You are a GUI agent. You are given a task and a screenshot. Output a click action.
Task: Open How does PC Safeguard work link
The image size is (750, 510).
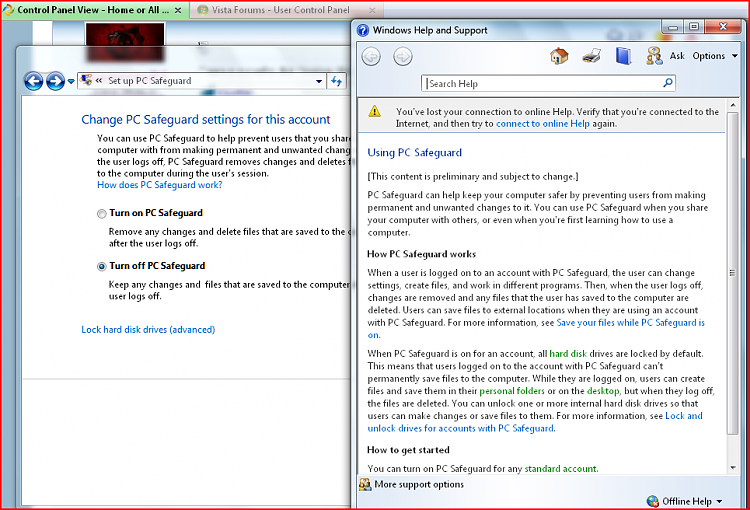pos(159,185)
